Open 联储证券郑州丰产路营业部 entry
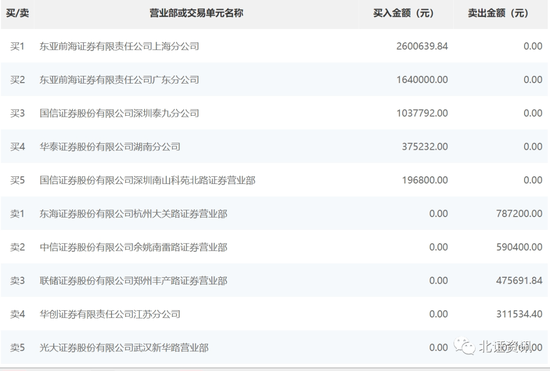 [x=133, y=281]
